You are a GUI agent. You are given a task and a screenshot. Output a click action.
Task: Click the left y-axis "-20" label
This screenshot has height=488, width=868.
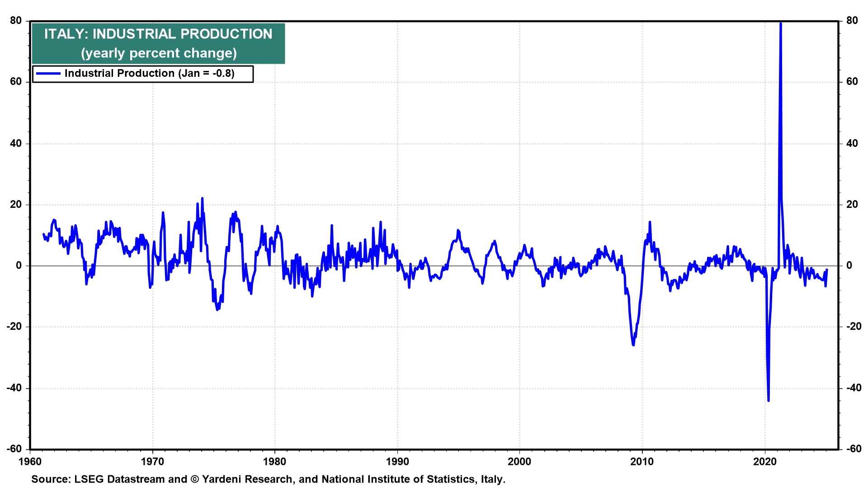14,327
